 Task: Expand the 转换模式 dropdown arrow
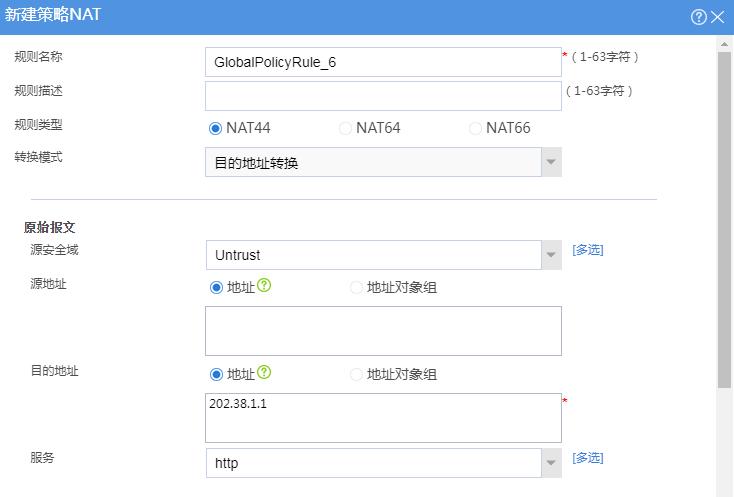pos(551,162)
